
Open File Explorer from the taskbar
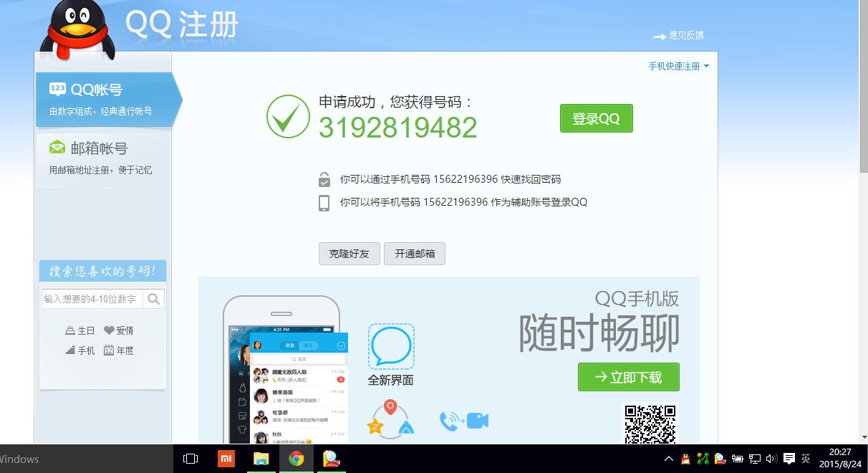[x=261, y=459]
